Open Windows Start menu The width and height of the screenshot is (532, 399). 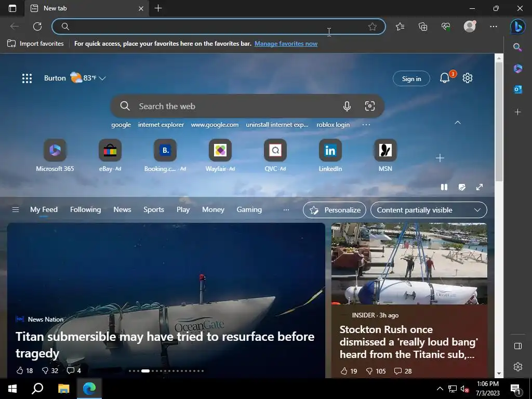click(x=12, y=389)
